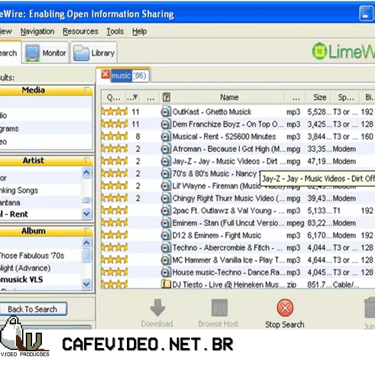Viewport: 375px width, 366px height.
Task: Click star rating of Eminem - Stan row
Action: point(114,222)
